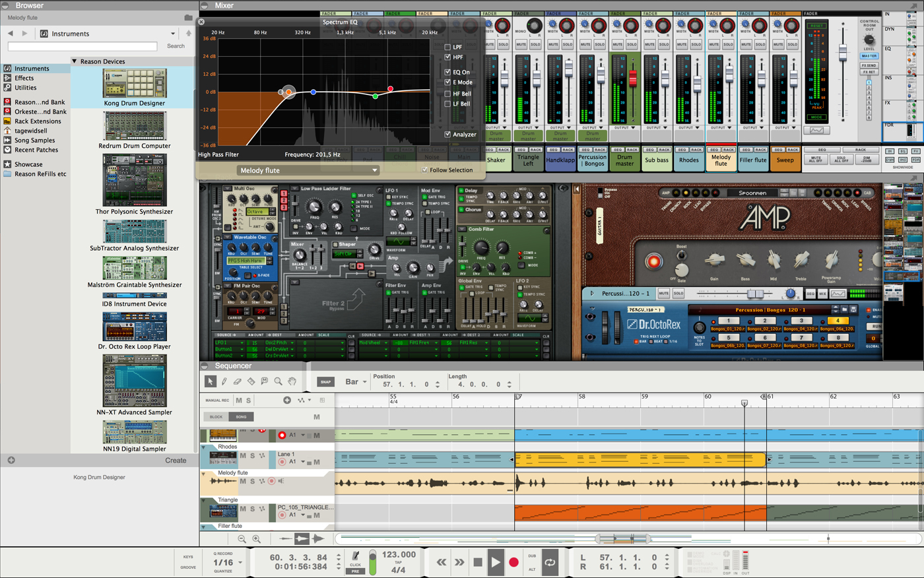Zoom in the sequencer horizontally

256,539
